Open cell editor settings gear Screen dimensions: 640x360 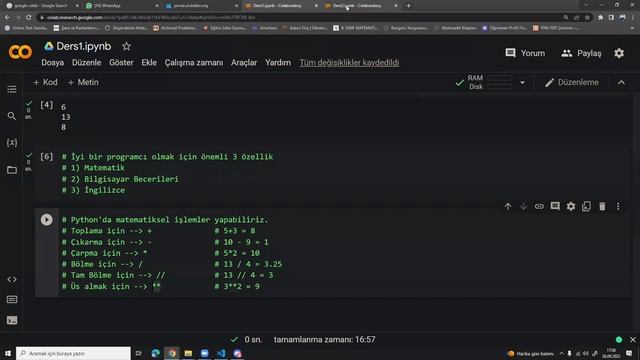pos(571,207)
